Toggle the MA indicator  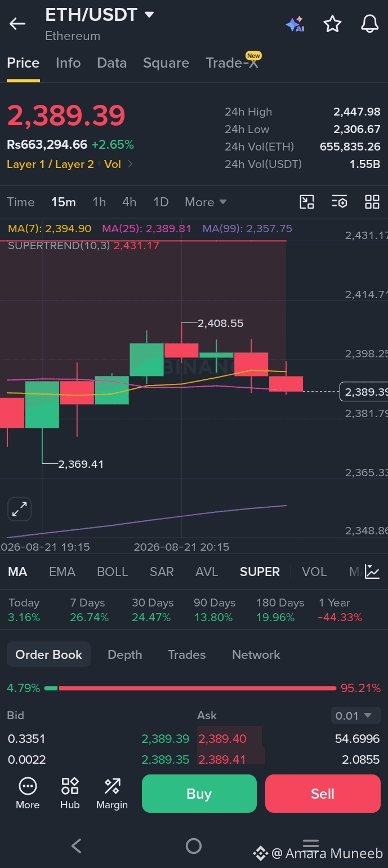tap(17, 572)
